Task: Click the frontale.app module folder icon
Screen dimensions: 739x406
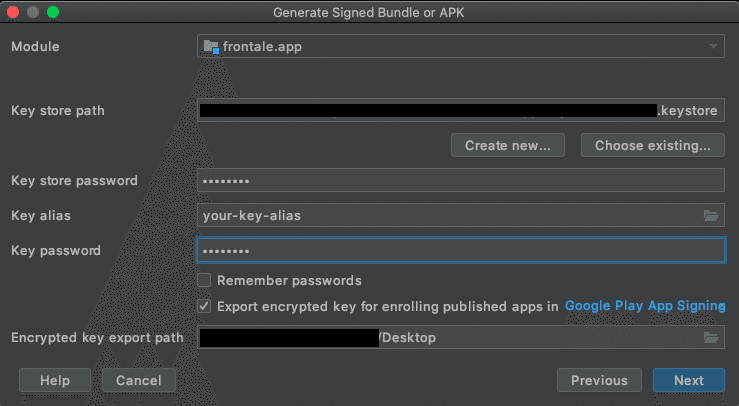Action: [x=211, y=47]
